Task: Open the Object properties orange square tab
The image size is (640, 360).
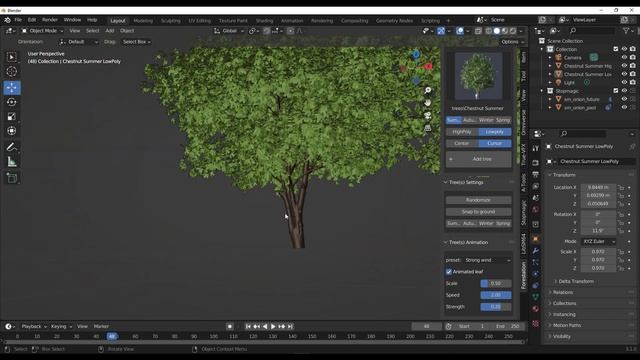Action: (x=536, y=239)
